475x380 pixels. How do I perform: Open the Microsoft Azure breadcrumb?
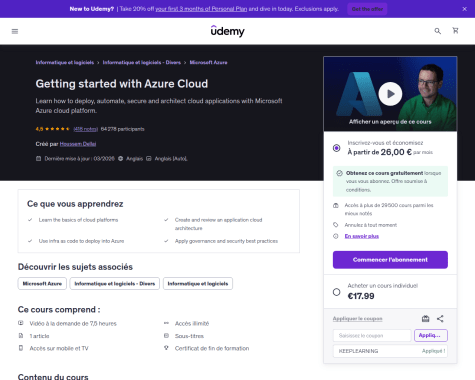tap(208, 62)
